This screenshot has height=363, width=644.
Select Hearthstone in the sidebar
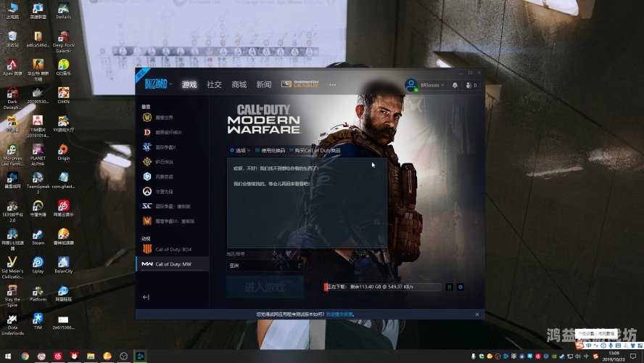[163, 162]
